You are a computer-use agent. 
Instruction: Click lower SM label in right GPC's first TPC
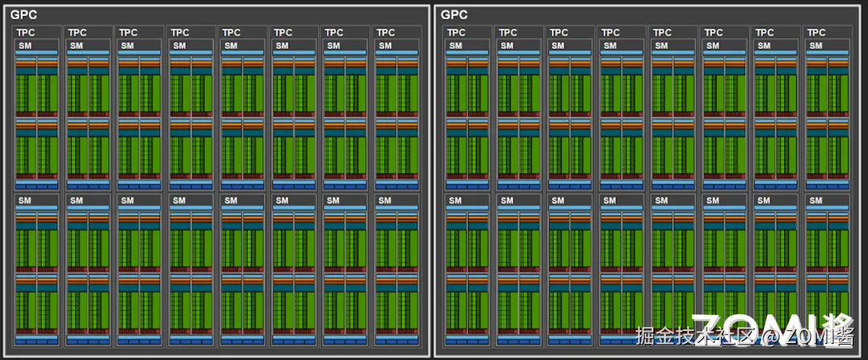point(456,201)
